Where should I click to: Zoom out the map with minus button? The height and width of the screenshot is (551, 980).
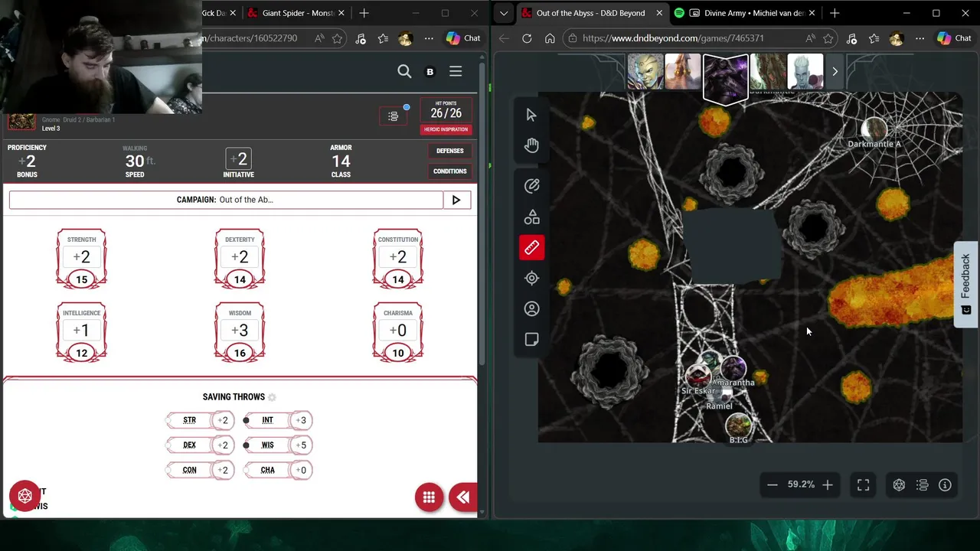click(773, 484)
